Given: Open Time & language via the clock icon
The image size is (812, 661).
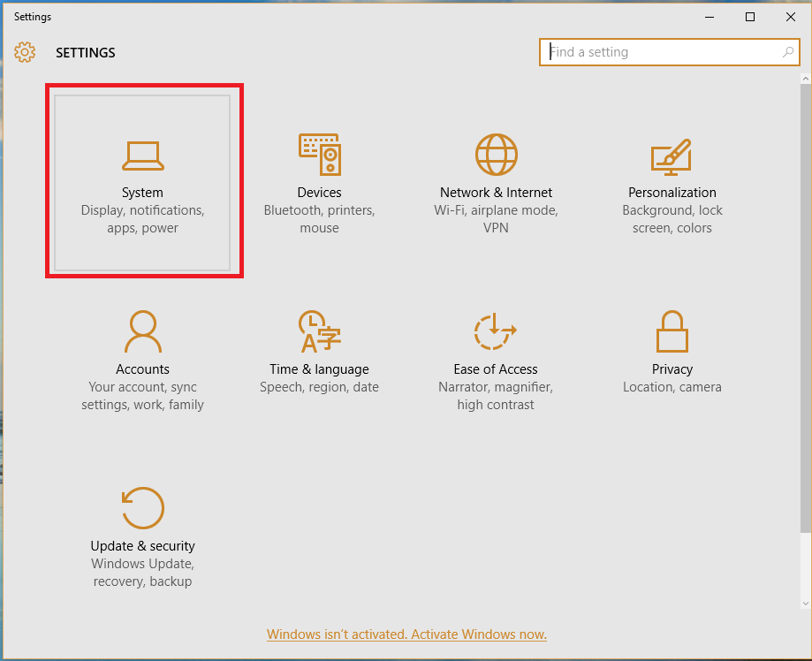Looking at the screenshot, I should coord(320,331).
